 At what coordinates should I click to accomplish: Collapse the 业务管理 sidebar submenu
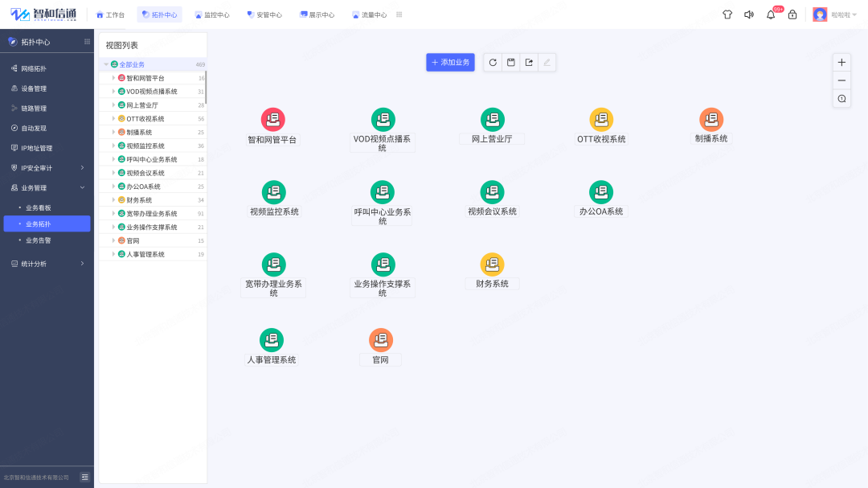point(83,188)
